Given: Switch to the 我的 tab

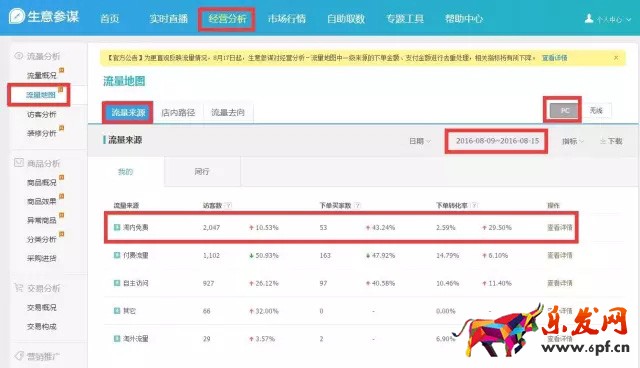Looking at the screenshot, I should click(126, 172).
